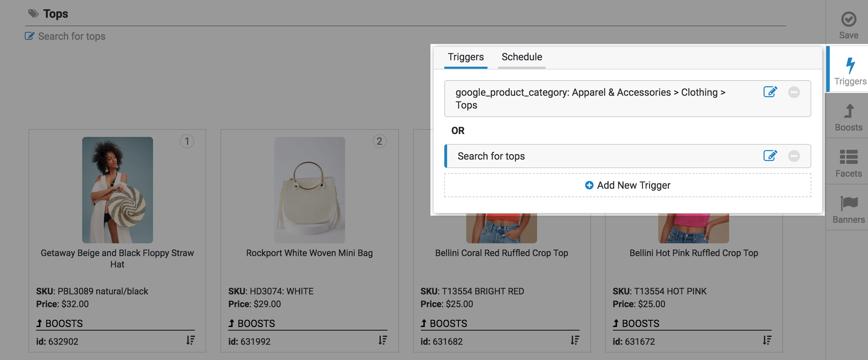Image resolution: width=868 pixels, height=360 pixels.
Task: Expand BOOSTS on Bellini Hot Pink card
Action: [636, 323]
